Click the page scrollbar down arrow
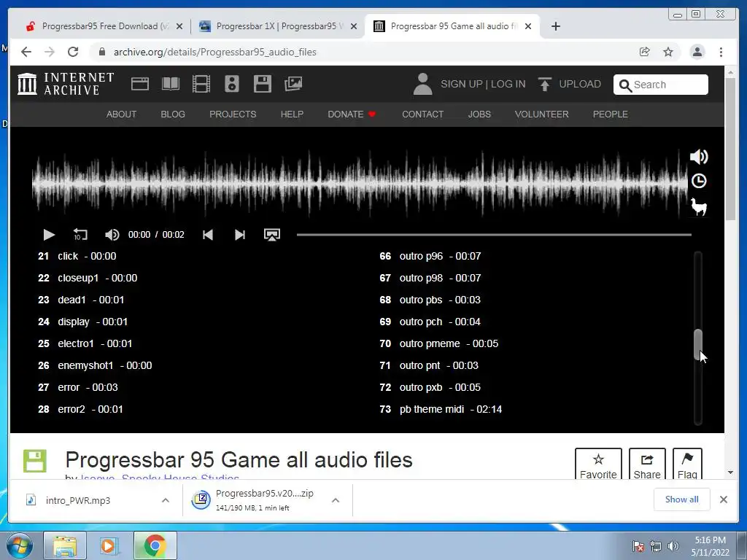The image size is (747, 560). 731,472
